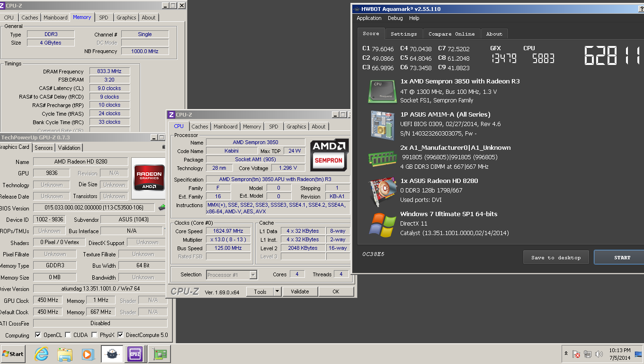Click the GFX score 13479
The height and width of the screenshot is (364, 644).
click(x=503, y=59)
